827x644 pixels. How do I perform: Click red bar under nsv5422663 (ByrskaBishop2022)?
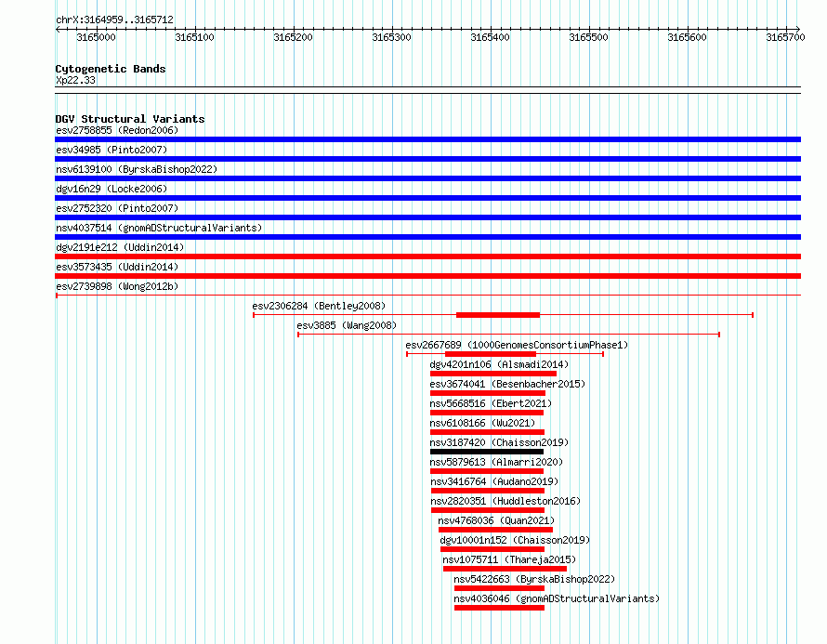(x=500, y=588)
